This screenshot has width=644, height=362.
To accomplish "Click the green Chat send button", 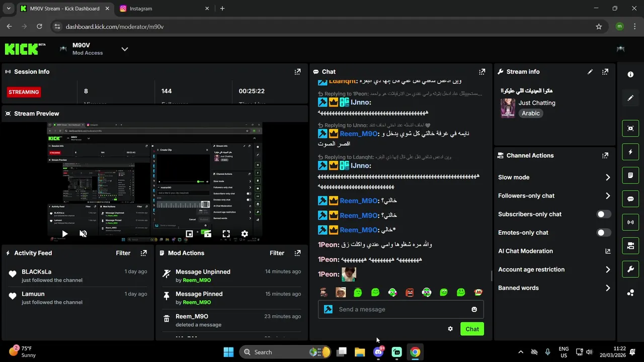I will pyautogui.click(x=472, y=329).
